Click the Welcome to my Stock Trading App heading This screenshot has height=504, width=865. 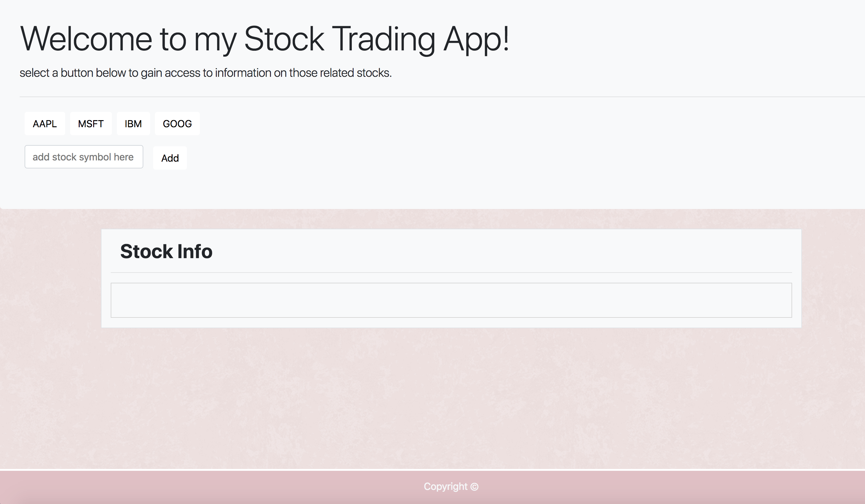point(264,39)
